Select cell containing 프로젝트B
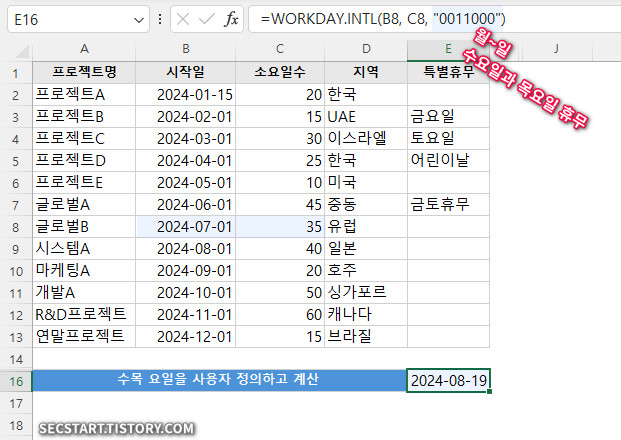This screenshot has height=440, width=621. (84, 116)
